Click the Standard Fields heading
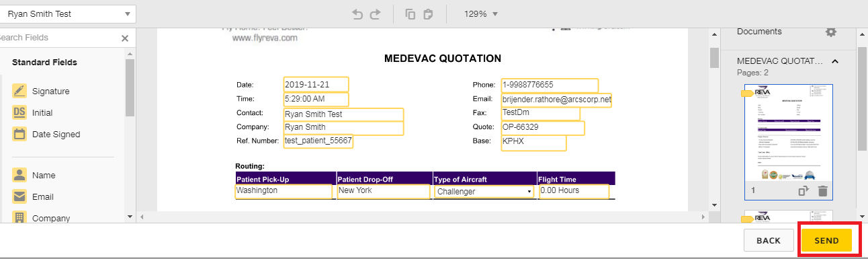This screenshot has height=259, width=868. coord(44,63)
